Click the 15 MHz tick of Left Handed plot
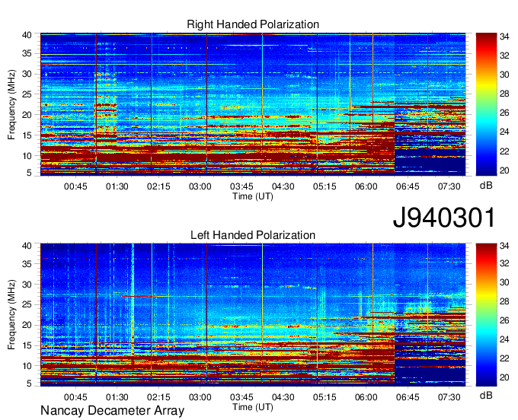This screenshot has height=420, width=518. coord(27,345)
